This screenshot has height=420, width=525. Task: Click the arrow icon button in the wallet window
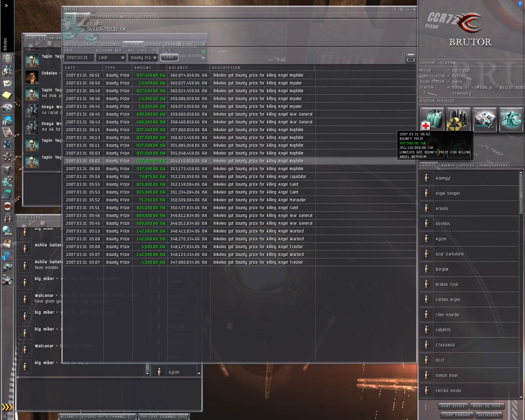[x=410, y=58]
